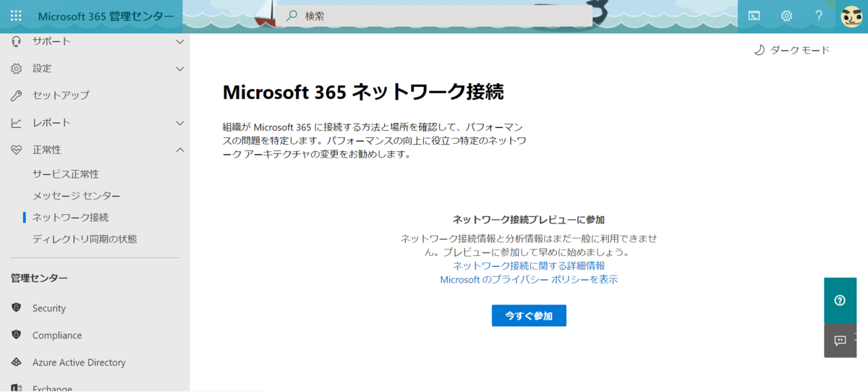Open Microsoft のプライバシー ポリシーを表示 link

point(529,279)
